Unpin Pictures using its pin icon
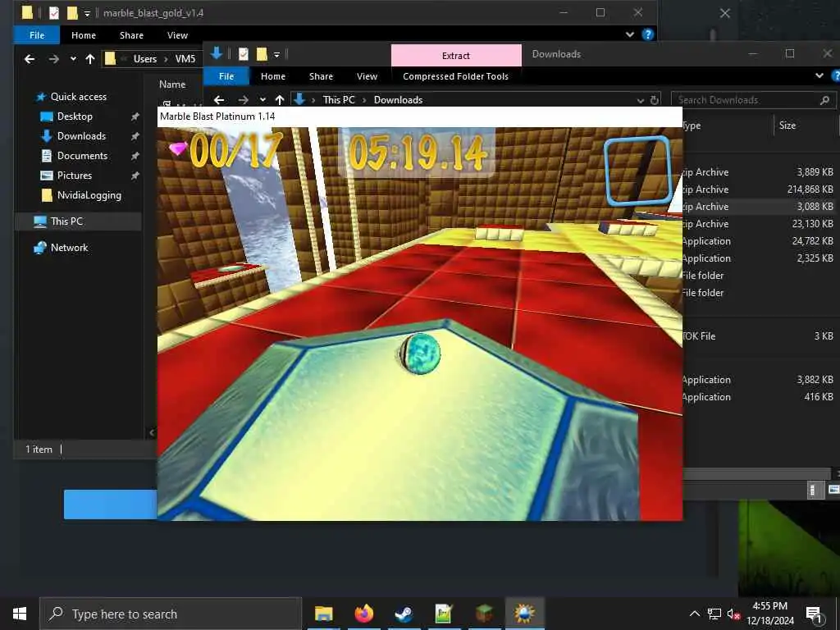This screenshot has width=840, height=630. [x=135, y=176]
